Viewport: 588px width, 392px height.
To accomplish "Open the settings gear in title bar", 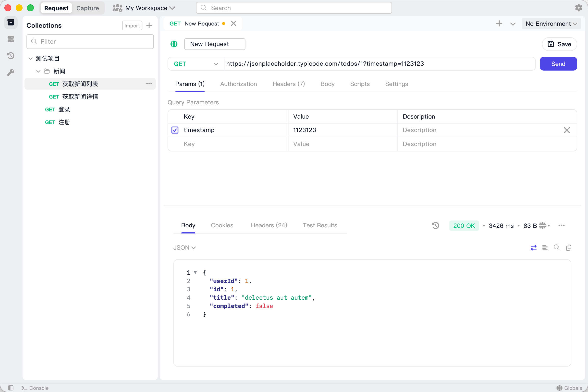I will click(578, 8).
